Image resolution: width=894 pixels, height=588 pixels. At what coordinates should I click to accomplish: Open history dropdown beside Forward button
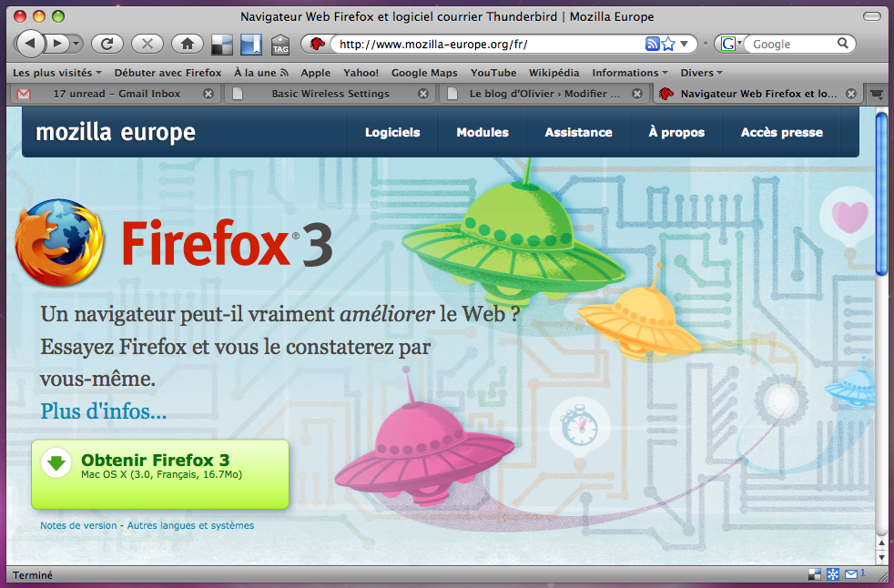(76, 44)
